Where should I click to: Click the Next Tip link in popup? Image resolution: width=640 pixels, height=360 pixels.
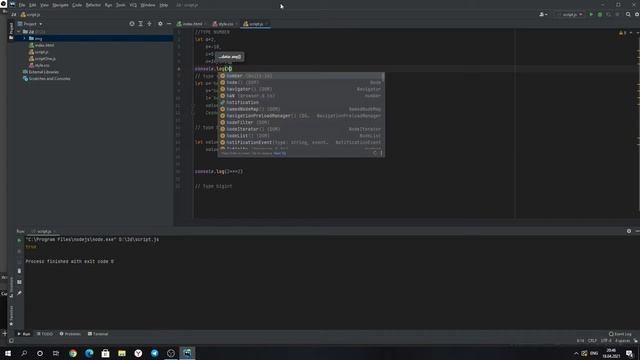(x=280, y=153)
